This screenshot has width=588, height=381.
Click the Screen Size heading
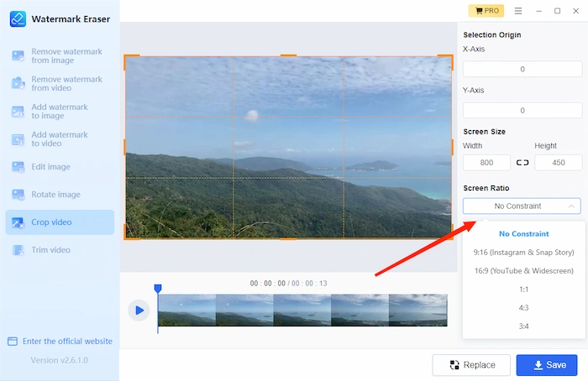pyautogui.click(x=484, y=132)
